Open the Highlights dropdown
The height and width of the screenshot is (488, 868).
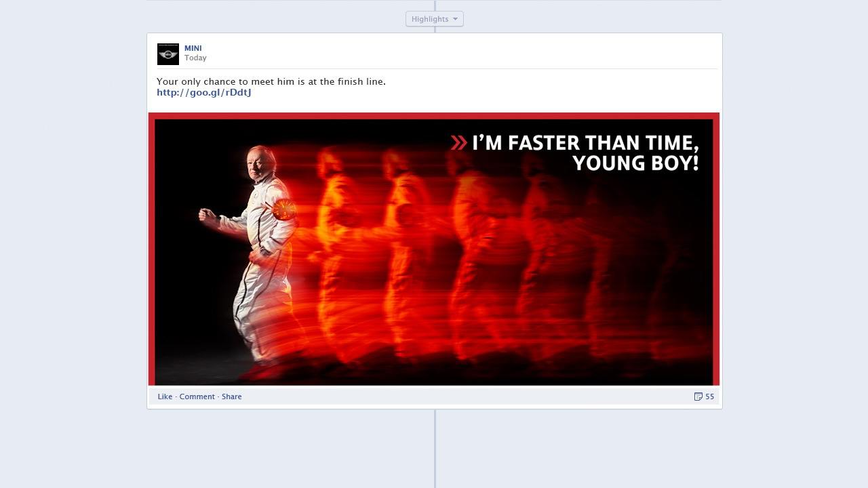435,19
